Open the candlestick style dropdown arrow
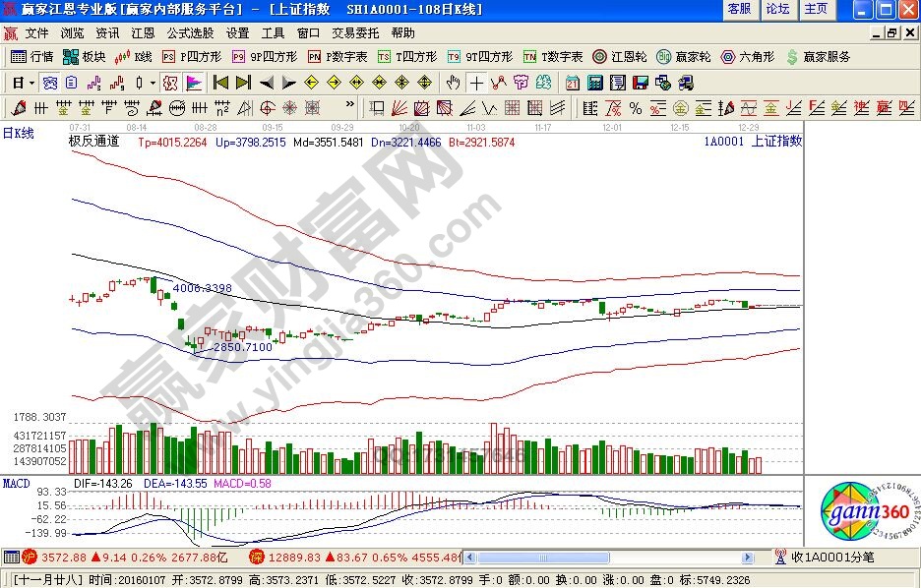 pyautogui.click(x=153, y=83)
